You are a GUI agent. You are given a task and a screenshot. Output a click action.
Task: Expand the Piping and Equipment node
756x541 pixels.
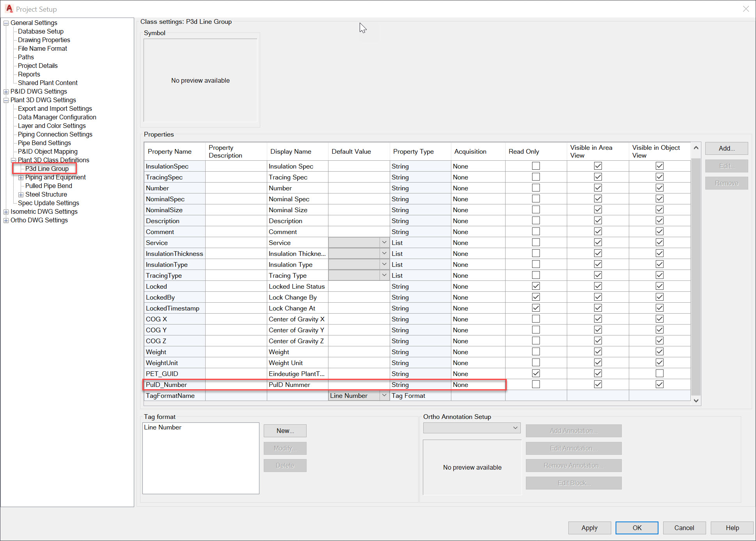[21, 177]
